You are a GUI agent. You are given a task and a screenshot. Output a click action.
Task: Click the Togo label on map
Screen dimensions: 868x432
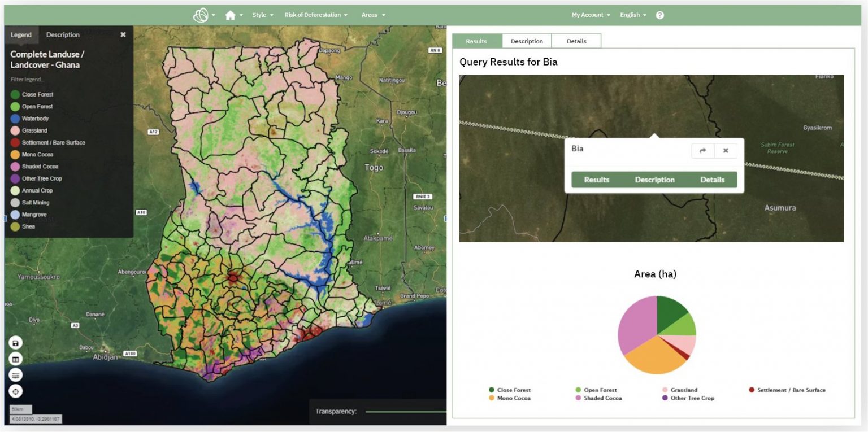point(374,168)
